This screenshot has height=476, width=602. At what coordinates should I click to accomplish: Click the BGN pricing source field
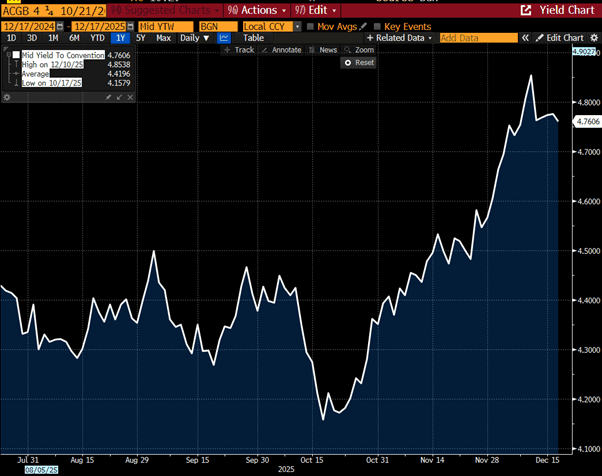218,26
